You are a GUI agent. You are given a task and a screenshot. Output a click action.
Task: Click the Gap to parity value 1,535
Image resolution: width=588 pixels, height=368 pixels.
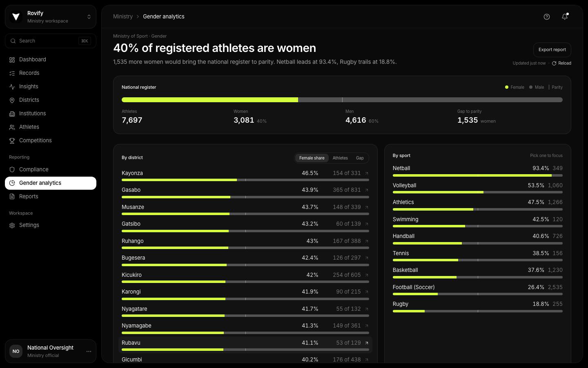point(468,120)
